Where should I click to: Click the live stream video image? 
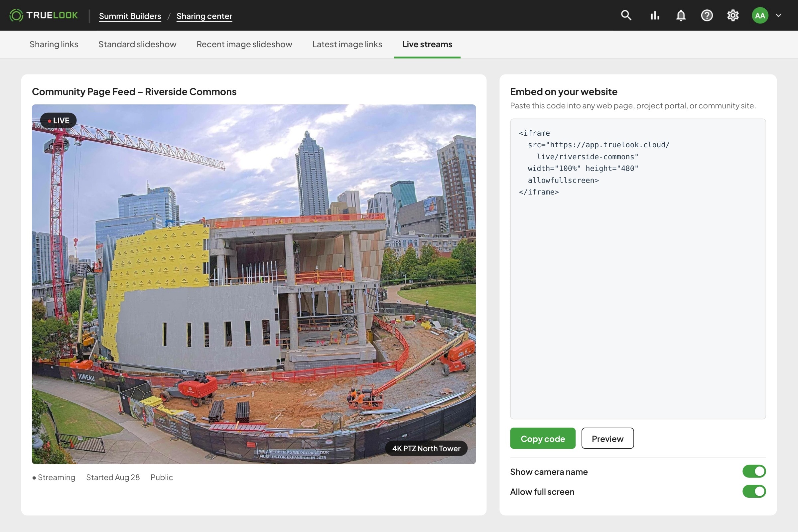pos(254,284)
